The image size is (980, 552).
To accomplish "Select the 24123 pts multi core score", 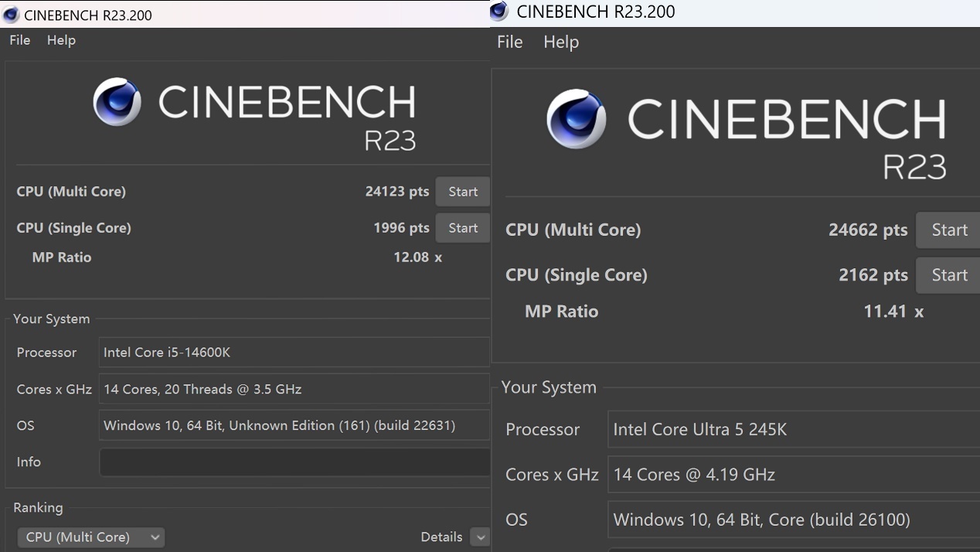I will [x=397, y=192].
